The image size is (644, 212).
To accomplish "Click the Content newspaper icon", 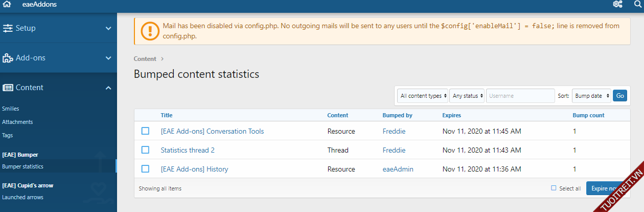I will pos(8,88).
